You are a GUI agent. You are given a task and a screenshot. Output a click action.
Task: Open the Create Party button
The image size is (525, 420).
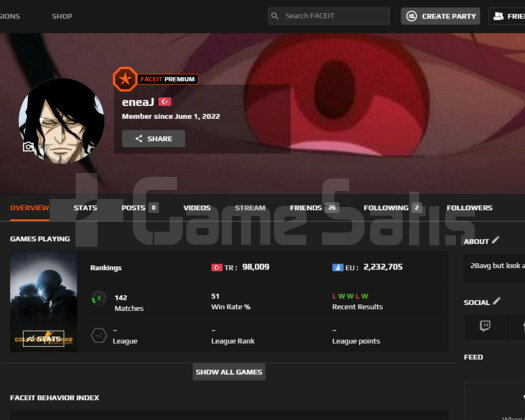[440, 16]
